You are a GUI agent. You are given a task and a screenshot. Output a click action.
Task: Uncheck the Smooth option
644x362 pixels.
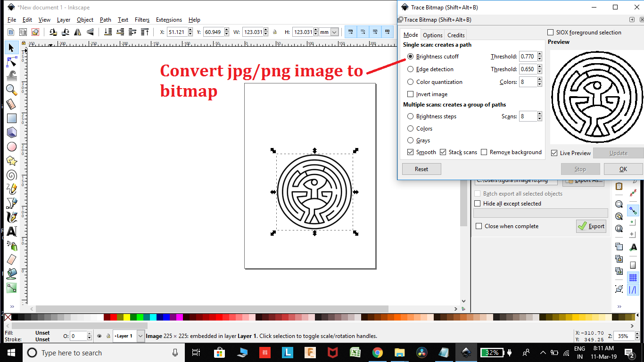click(x=411, y=152)
